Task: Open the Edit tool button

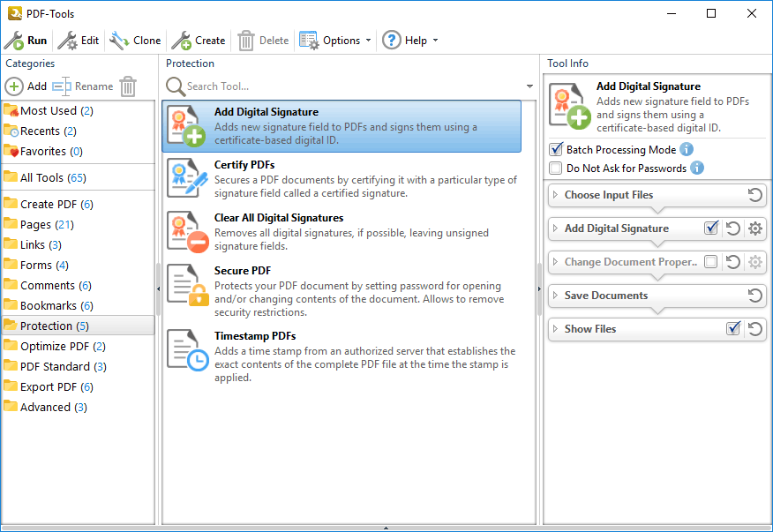Action: pyautogui.click(x=79, y=41)
